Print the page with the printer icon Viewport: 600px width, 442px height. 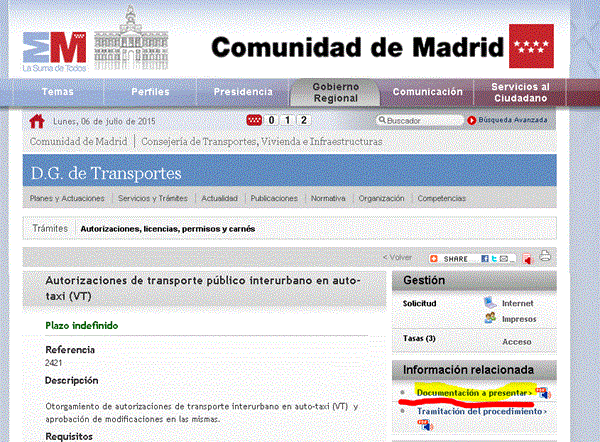[545, 256]
